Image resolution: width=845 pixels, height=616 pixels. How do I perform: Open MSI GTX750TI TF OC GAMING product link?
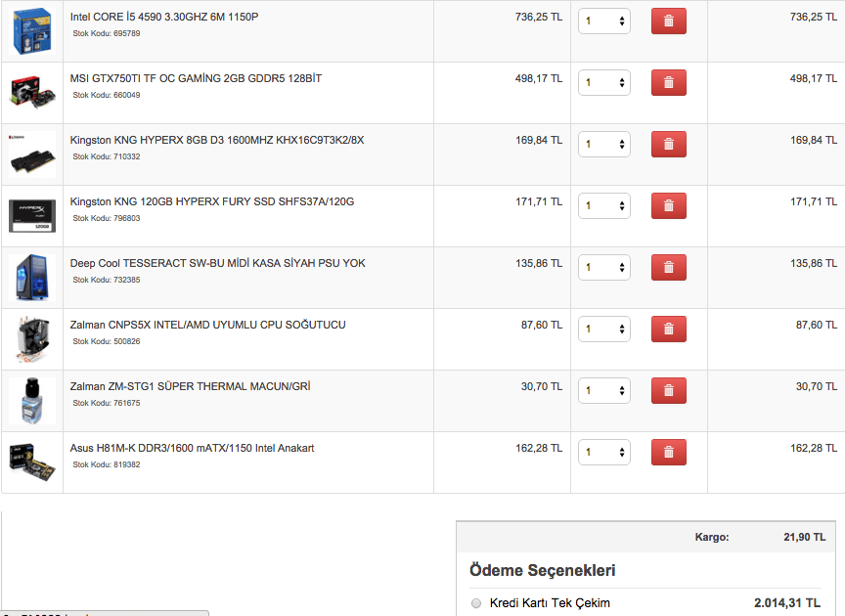click(196, 78)
